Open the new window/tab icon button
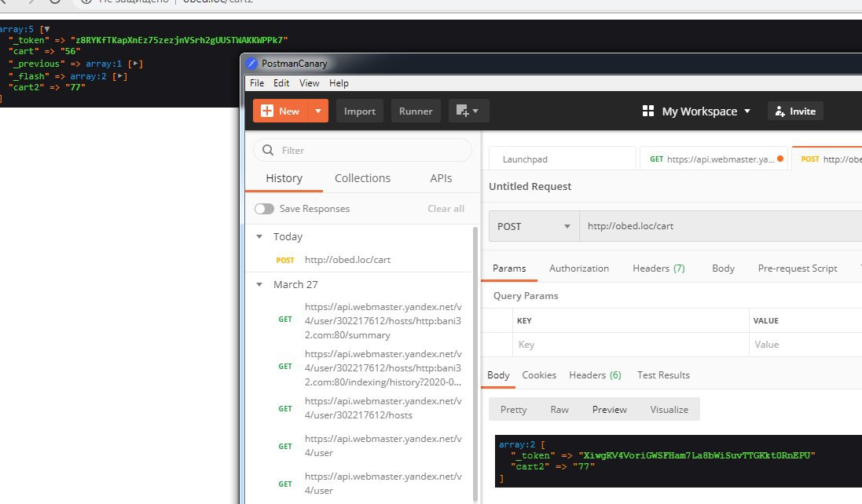862x504 pixels. (468, 111)
